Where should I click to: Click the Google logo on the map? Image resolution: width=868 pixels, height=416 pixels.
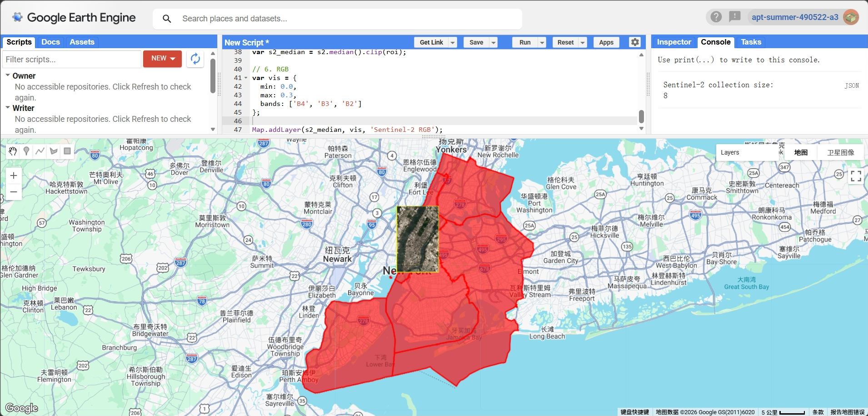pos(22,408)
